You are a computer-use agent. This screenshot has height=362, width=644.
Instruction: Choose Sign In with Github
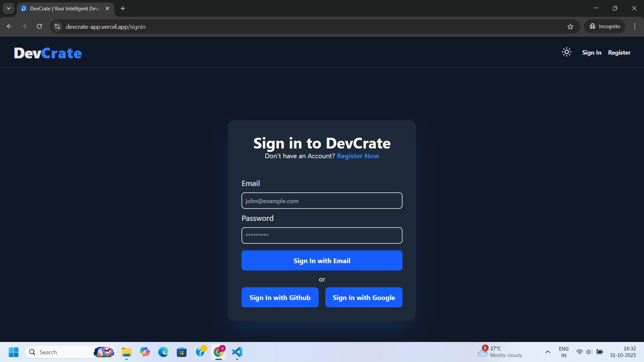[280, 297]
